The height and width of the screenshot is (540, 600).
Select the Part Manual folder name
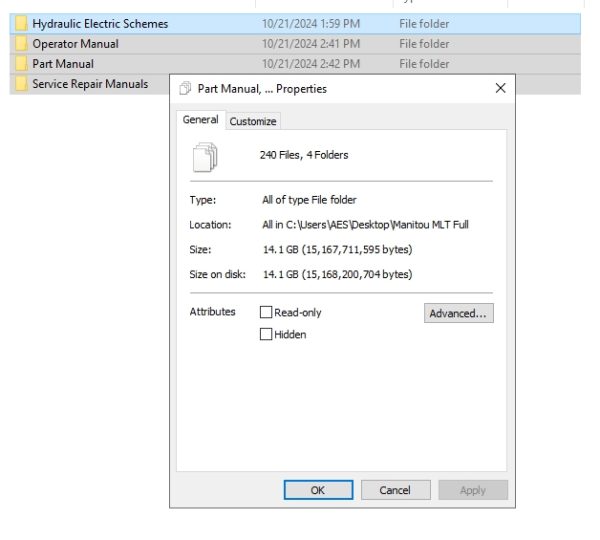pyautogui.click(x=63, y=64)
